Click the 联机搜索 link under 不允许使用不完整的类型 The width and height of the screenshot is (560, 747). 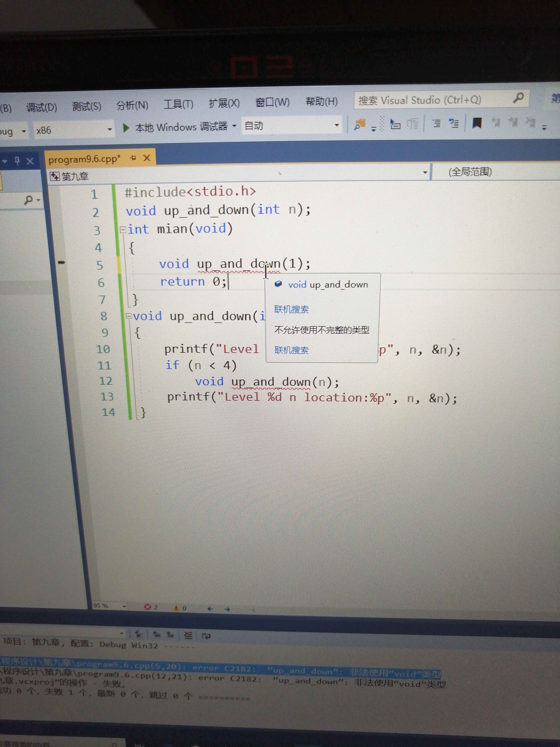[291, 350]
